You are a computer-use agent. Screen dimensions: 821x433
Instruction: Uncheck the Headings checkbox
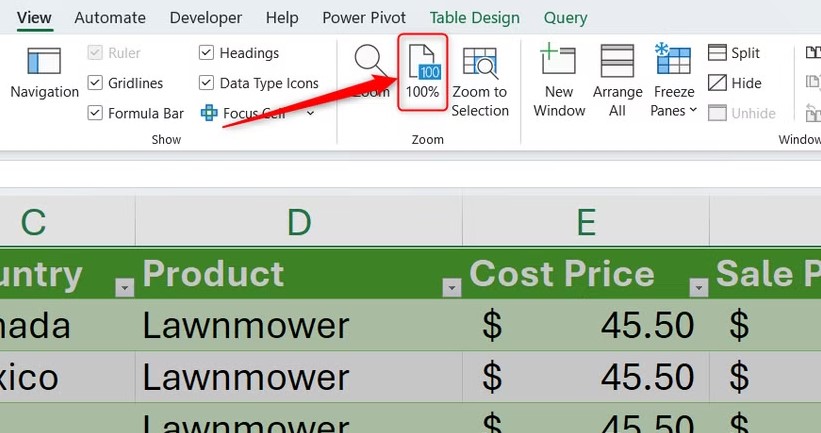point(206,53)
